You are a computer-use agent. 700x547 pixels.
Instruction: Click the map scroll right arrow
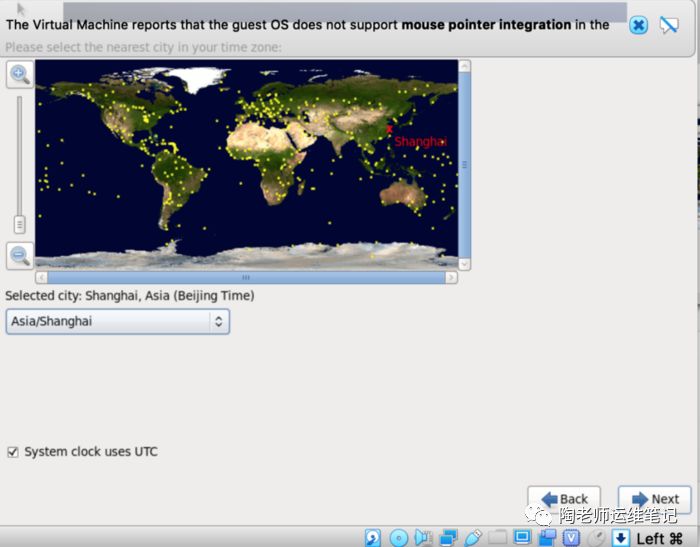point(451,277)
